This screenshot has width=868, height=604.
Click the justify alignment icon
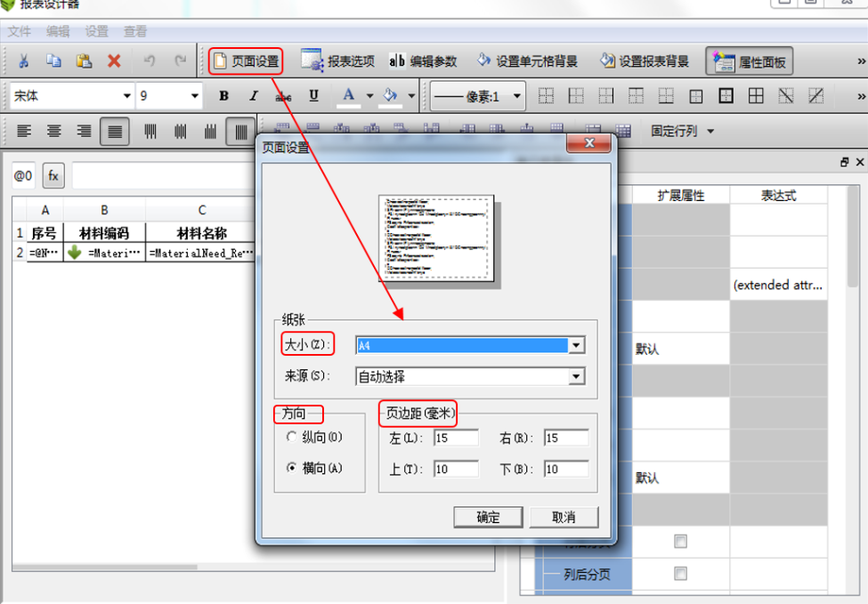(115, 131)
